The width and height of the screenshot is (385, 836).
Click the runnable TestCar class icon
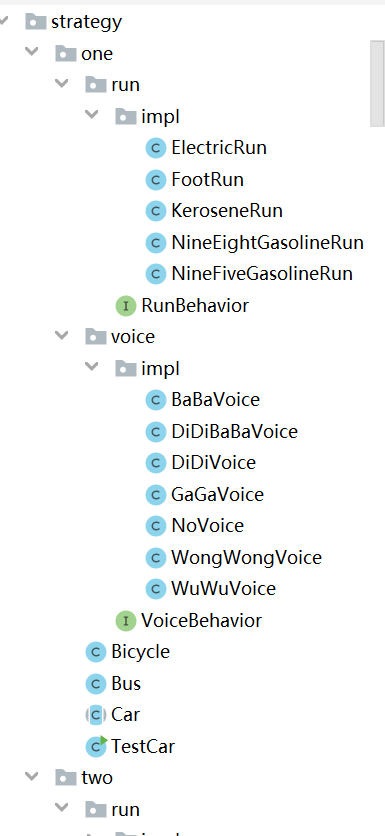click(x=96, y=746)
